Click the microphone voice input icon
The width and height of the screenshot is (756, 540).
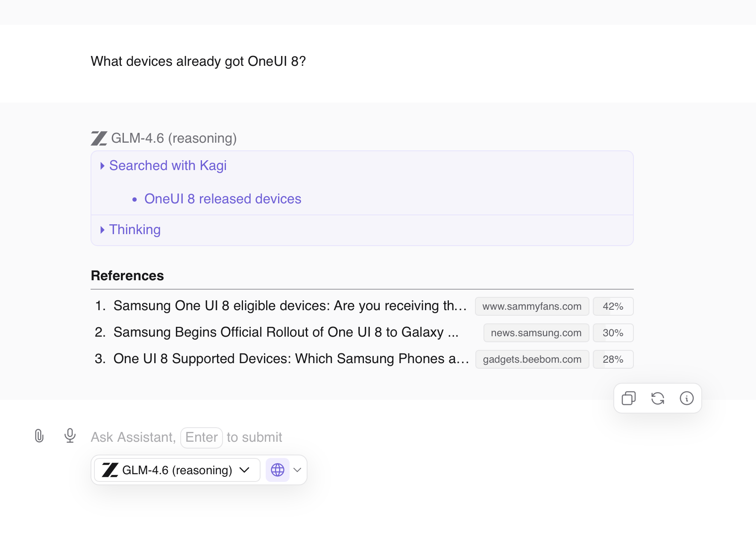[70, 436]
